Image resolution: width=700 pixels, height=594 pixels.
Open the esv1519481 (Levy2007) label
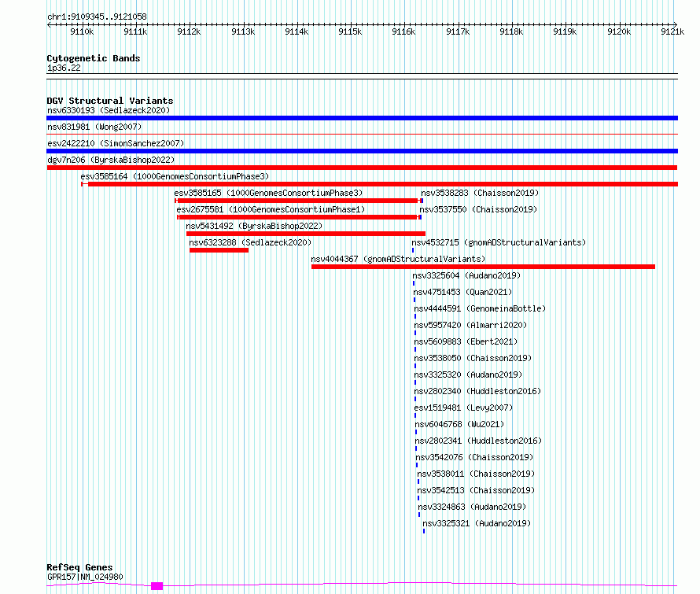(x=464, y=408)
